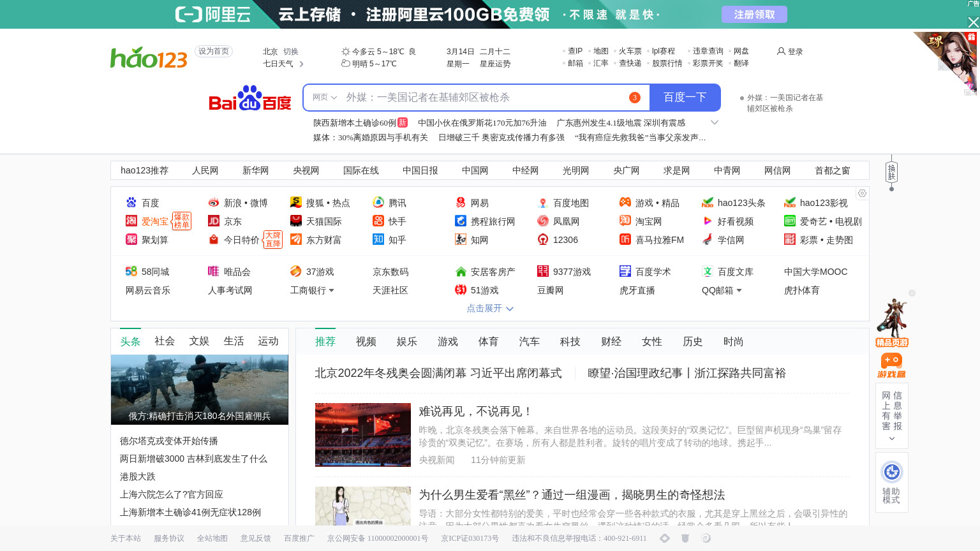The height and width of the screenshot is (551, 980).
Task: Open the 网页 search type dropdown
Action: pos(325,98)
